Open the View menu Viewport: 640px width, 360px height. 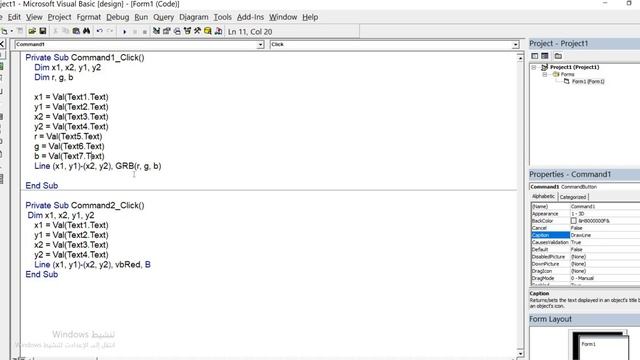34,17
